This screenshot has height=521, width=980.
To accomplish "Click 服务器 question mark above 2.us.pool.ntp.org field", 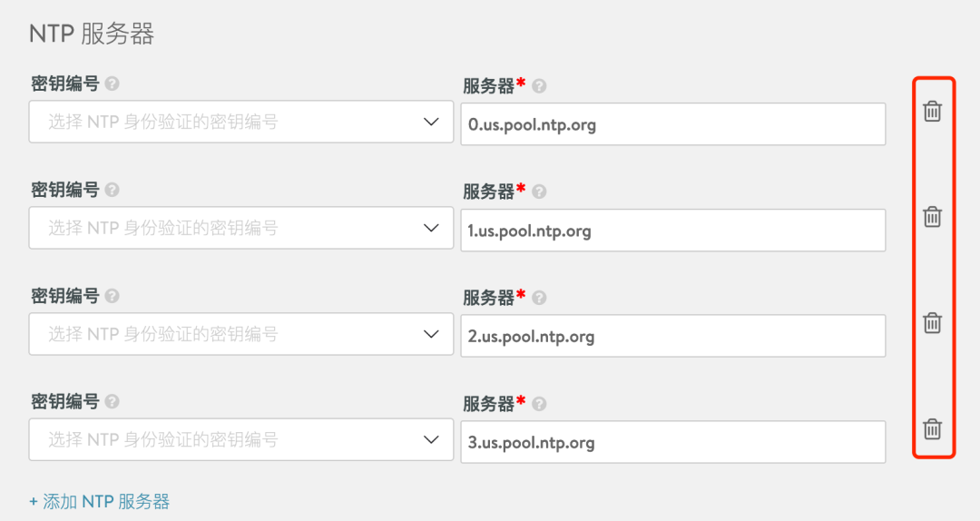I will (x=539, y=299).
